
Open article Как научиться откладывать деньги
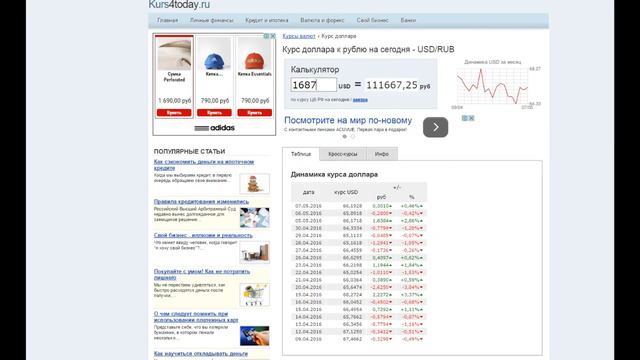click(201, 353)
